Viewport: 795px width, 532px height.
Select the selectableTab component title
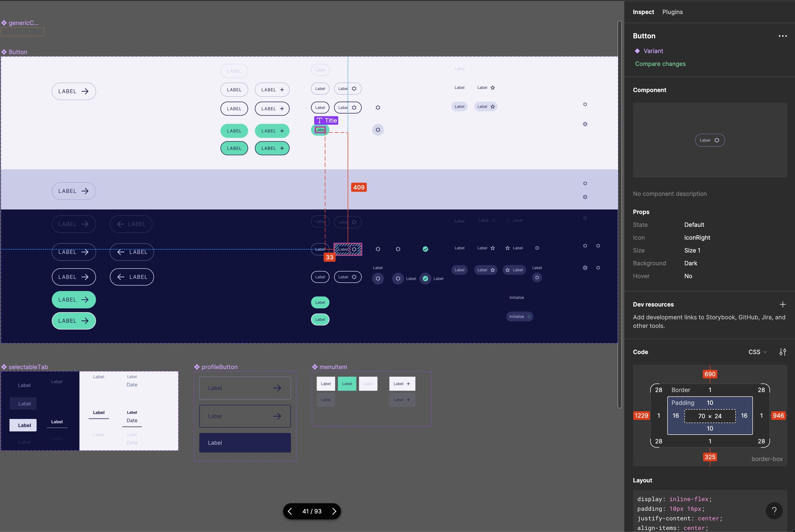28,367
